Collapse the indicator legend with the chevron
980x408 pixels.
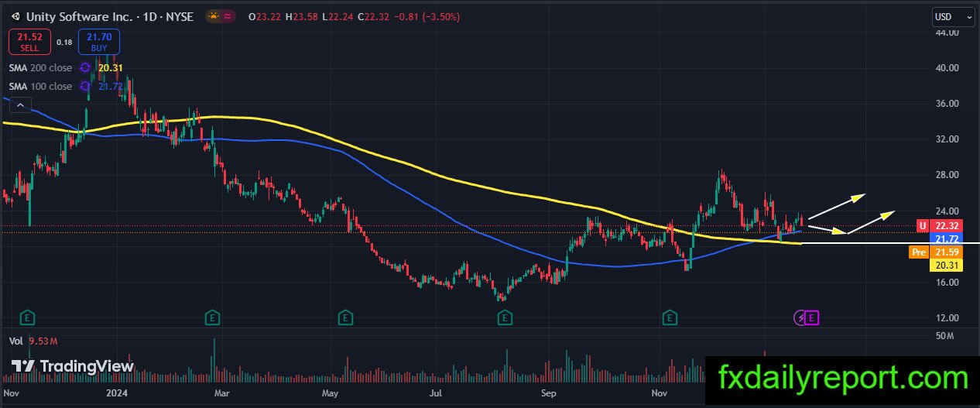[19, 105]
